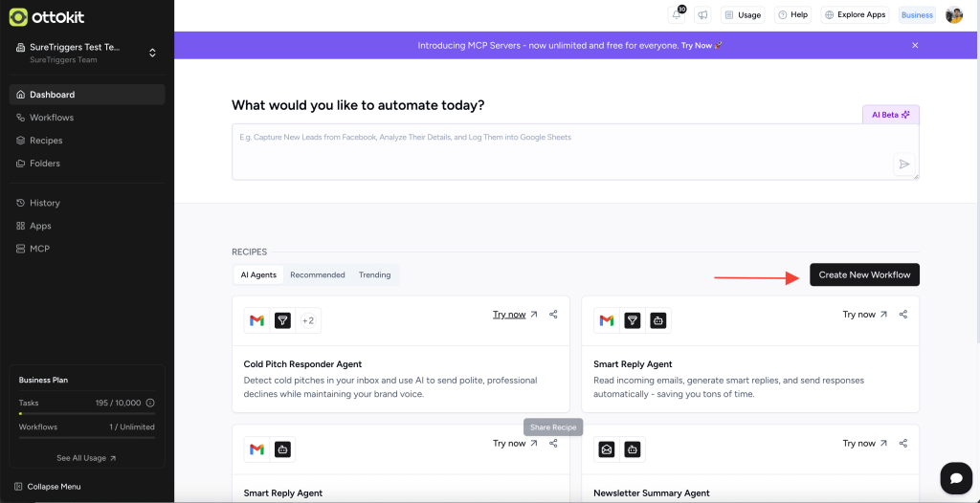980x503 pixels.
Task: Share the Cold Pitch Responder Agent recipe
Action: tap(553, 315)
